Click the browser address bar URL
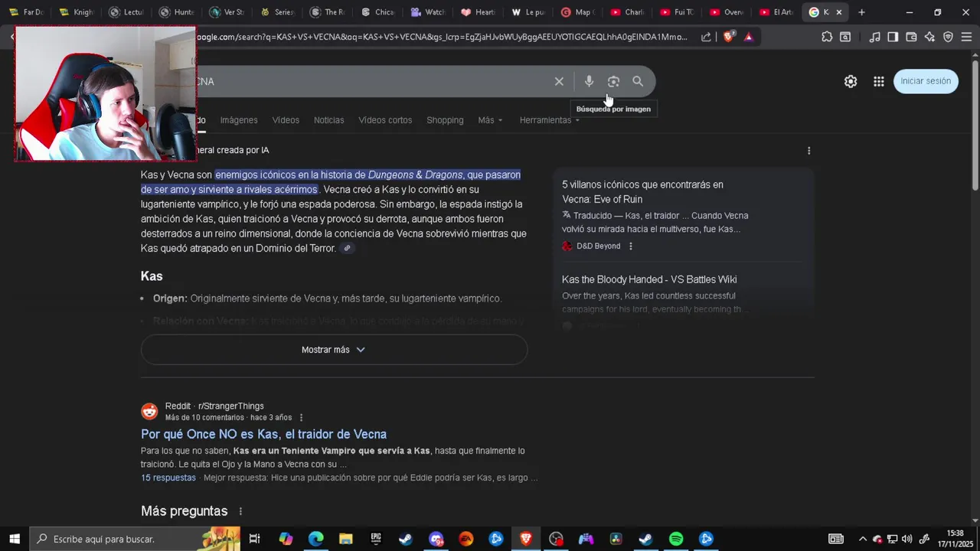Viewport: 980px width, 551px height. tap(442, 37)
